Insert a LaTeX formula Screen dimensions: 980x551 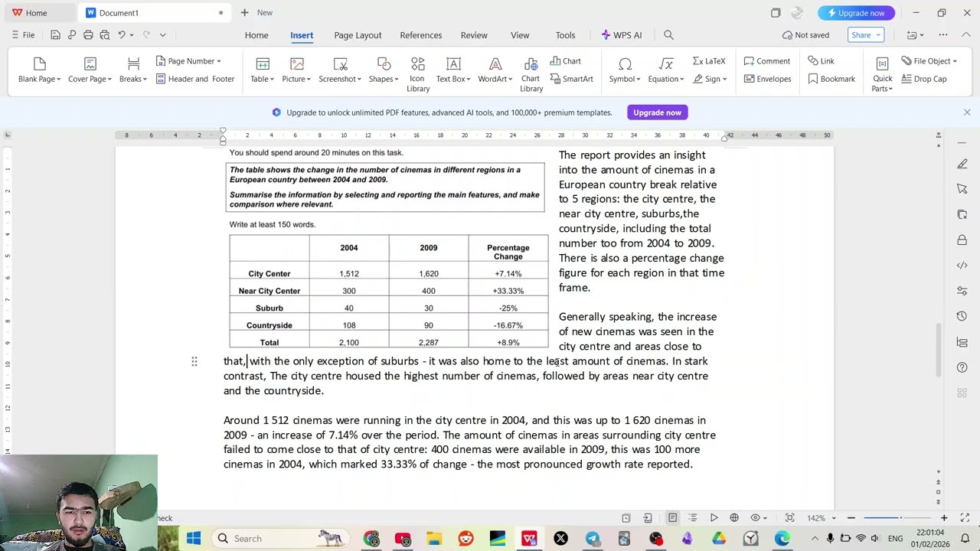(709, 61)
